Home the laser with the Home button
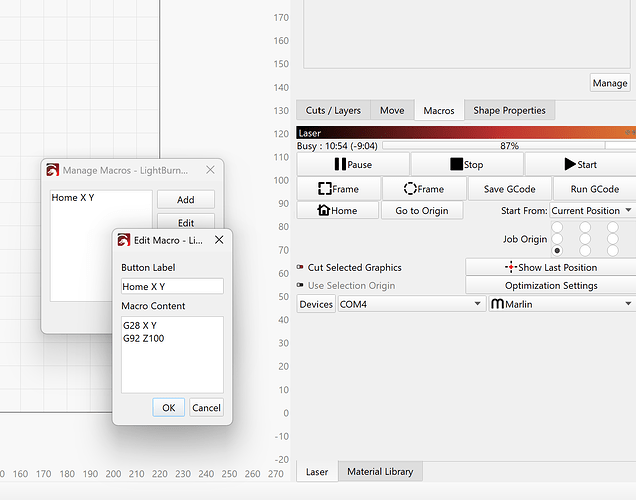Image resolution: width=636 pixels, height=500 pixels. pyautogui.click(x=337, y=210)
